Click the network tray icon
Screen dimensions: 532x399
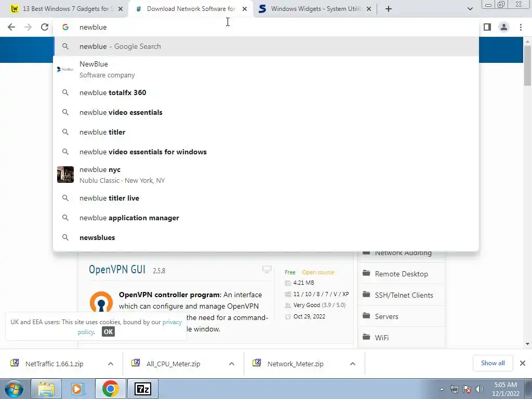coord(454,389)
